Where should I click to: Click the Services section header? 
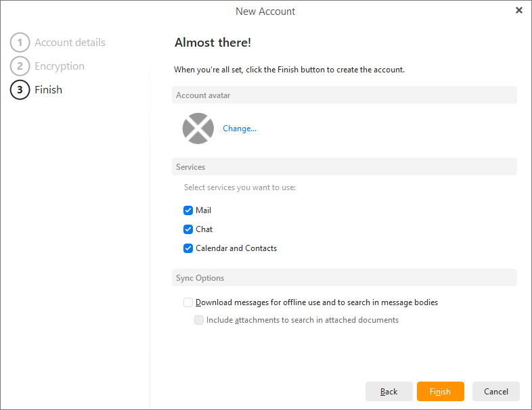coord(344,167)
